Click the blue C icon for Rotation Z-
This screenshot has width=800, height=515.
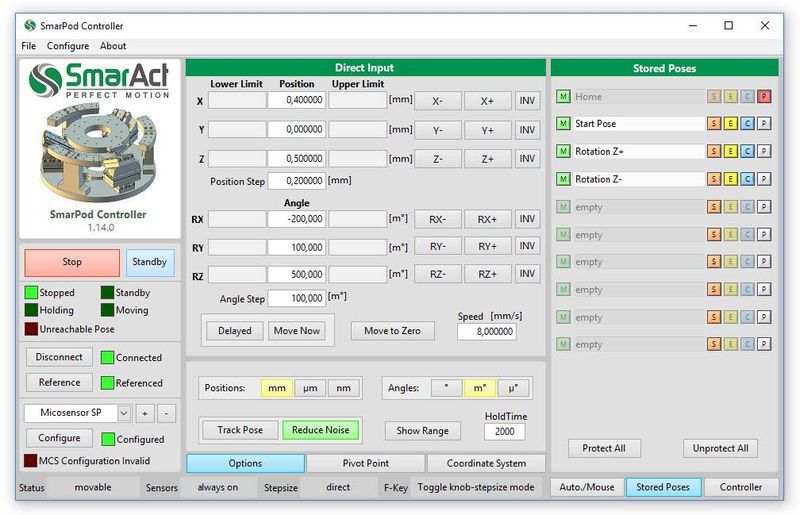coord(746,180)
